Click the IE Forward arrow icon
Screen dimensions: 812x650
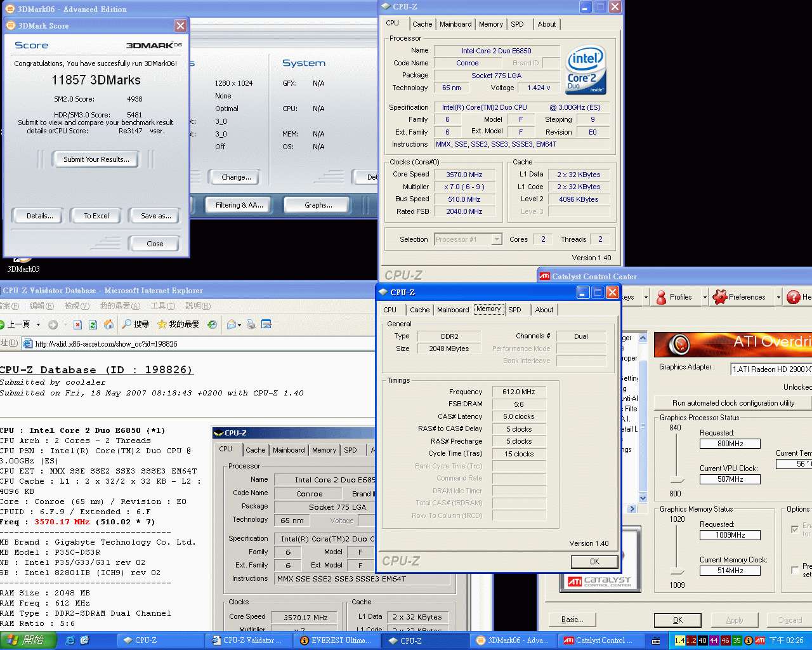tap(53, 324)
